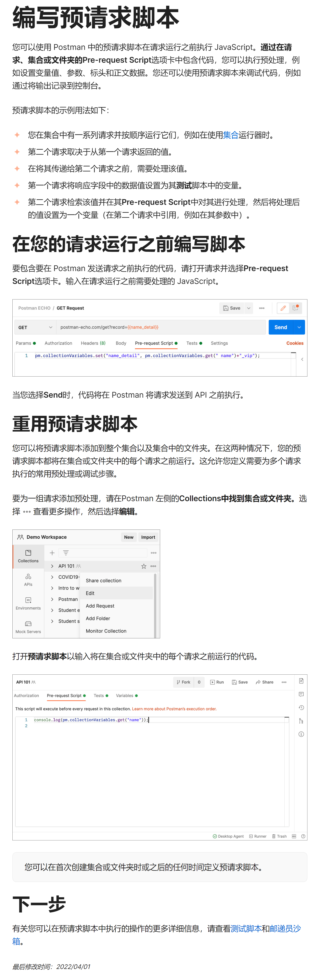Viewport: 320px width, 980px height.
Task: Click Save in the API 101 toolbar
Action: (x=240, y=682)
